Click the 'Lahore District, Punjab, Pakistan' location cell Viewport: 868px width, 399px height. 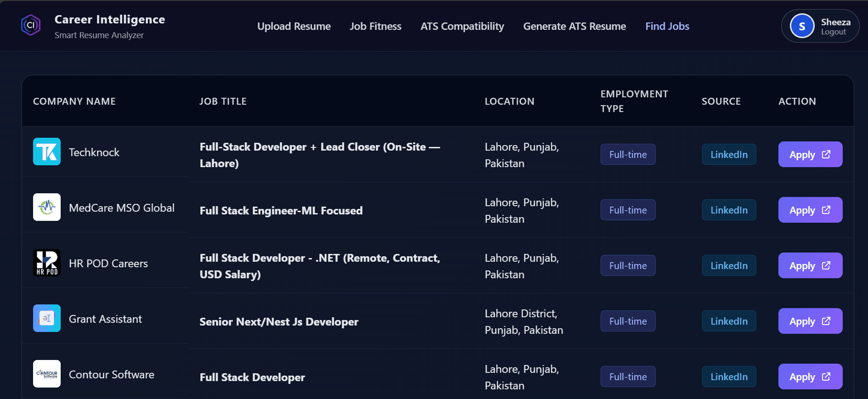point(524,322)
